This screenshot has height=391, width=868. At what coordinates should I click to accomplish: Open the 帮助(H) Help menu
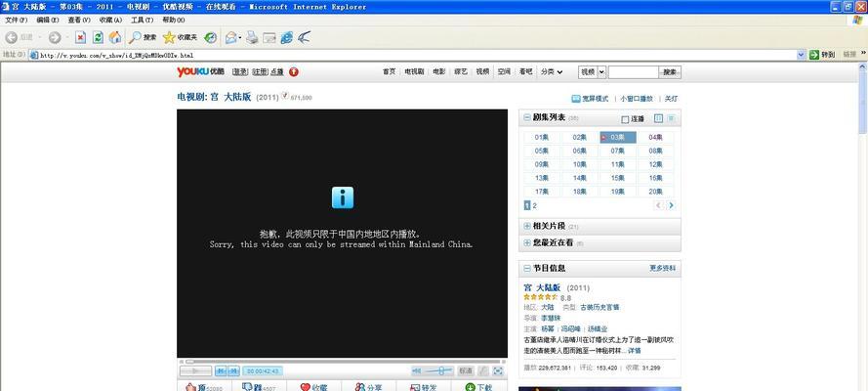pos(174,20)
